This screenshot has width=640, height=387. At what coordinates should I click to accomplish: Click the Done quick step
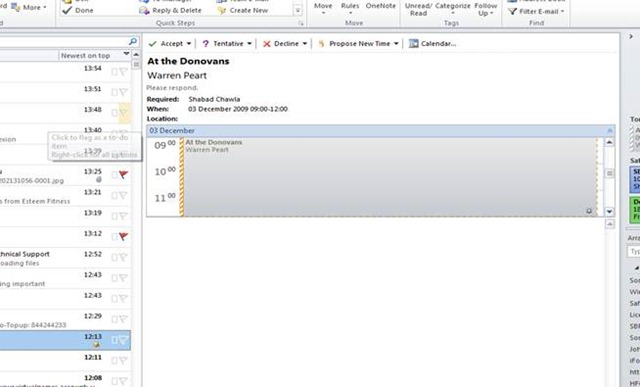pos(78,10)
